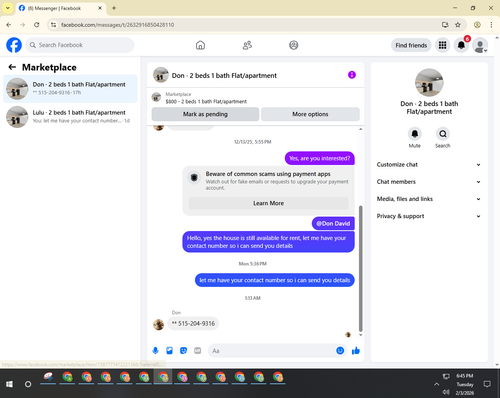Open the action center notifications icon

(x=487, y=384)
